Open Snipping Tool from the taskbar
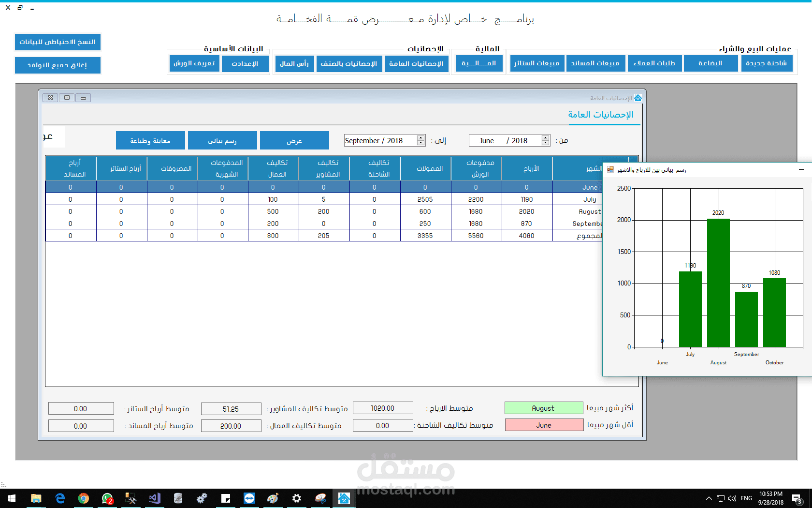This screenshot has width=812, height=508. pyautogui.click(x=320, y=498)
